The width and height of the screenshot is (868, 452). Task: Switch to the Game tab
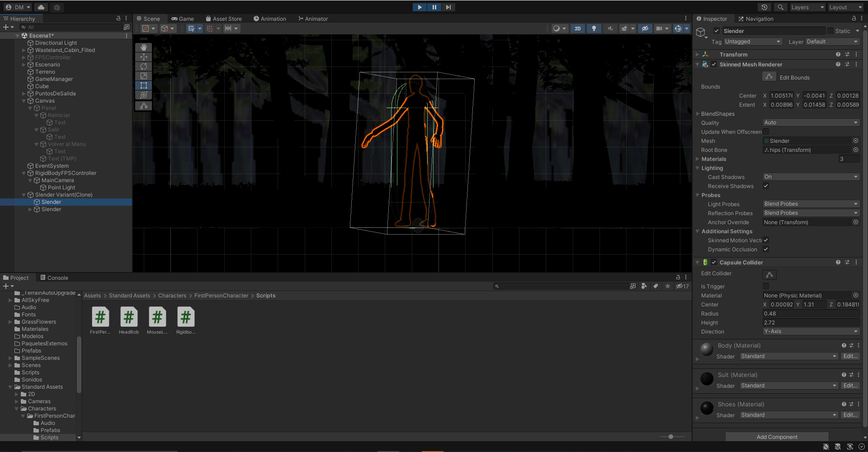(x=183, y=19)
